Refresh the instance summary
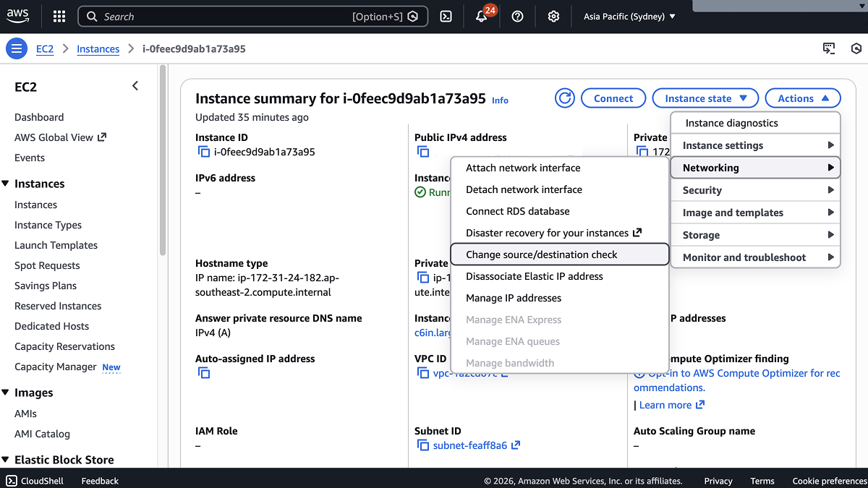The width and height of the screenshot is (868, 488). 564,98
